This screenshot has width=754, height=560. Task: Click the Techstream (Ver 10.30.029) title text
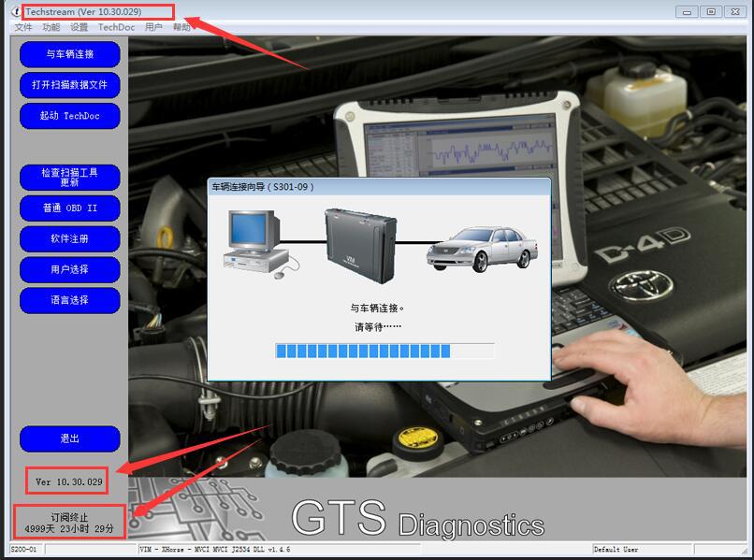coord(83,11)
